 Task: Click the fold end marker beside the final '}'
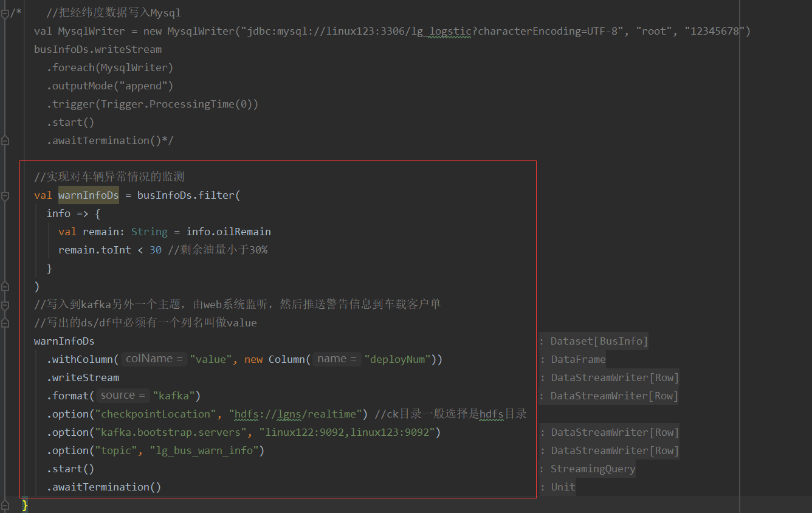pyautogui.click(x=5, y=505)
